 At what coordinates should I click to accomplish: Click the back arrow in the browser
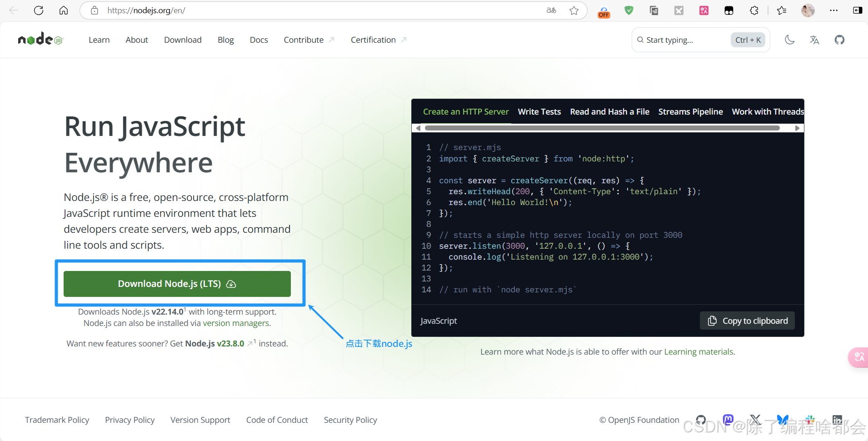tap(14, 10)
